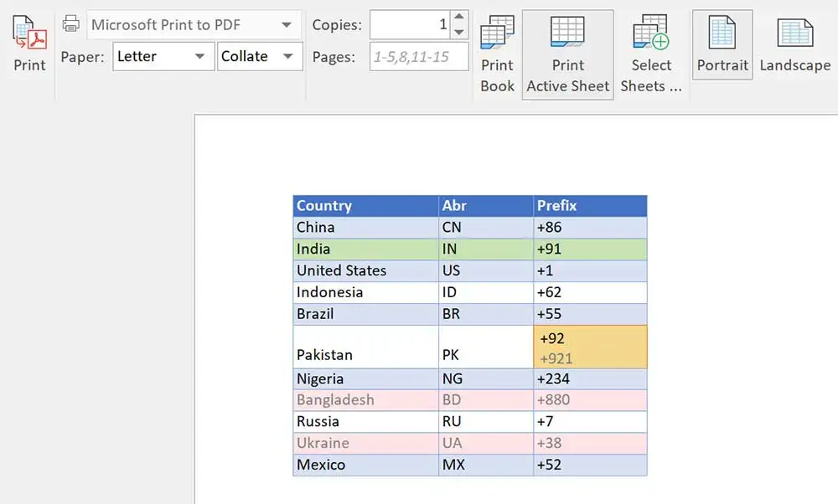
Task: Click the China cell
Action: (x=366, y=228)
